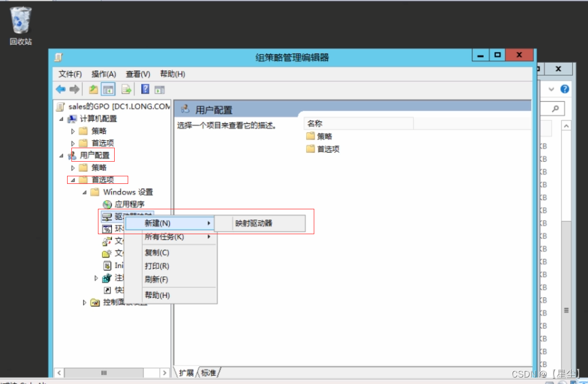Open the 文件(F) menu
The width and height of the screenshot is (588, 384).
70,74
